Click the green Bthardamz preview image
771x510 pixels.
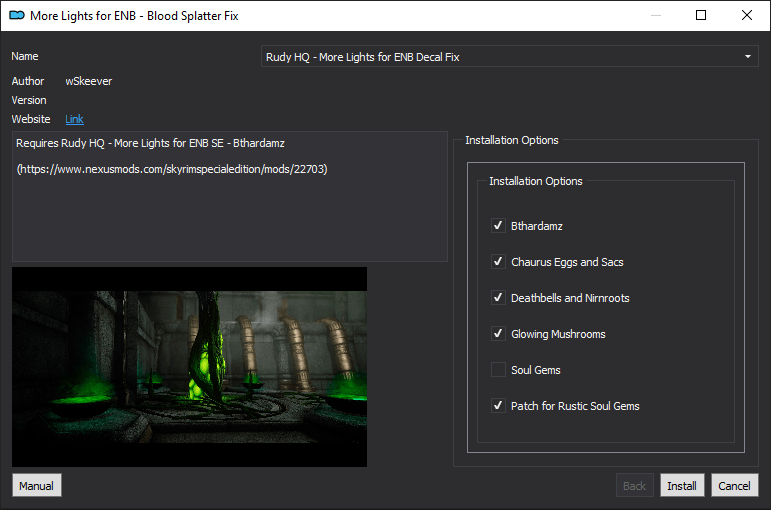(x=189, y=367)
